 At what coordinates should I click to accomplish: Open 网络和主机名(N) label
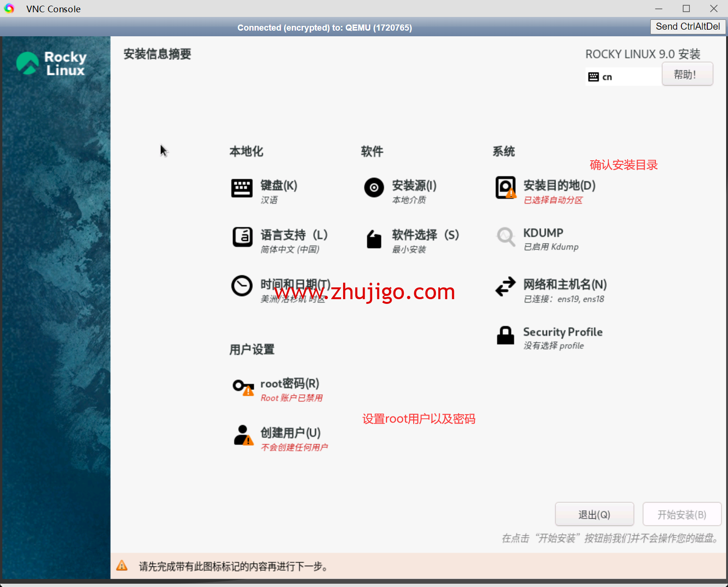565,285
